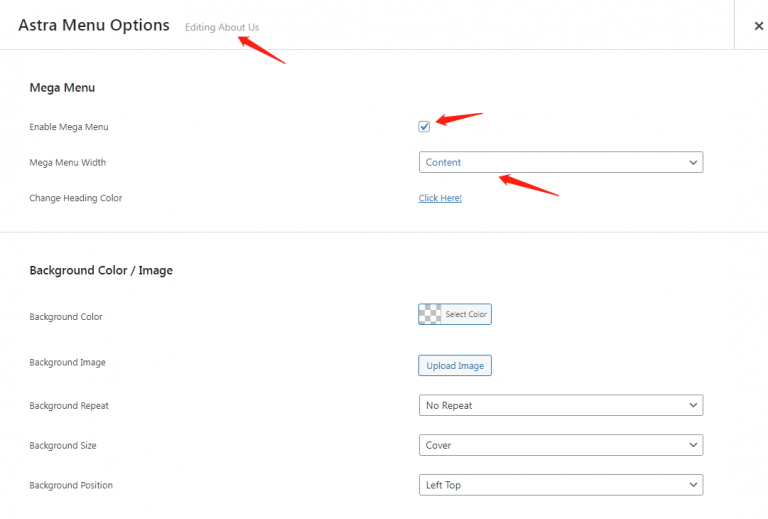Click the 'Click Here!' heading color link
The height and width of the screenshot is (519, 768).
pyautogui.click(x=440, y=198)
